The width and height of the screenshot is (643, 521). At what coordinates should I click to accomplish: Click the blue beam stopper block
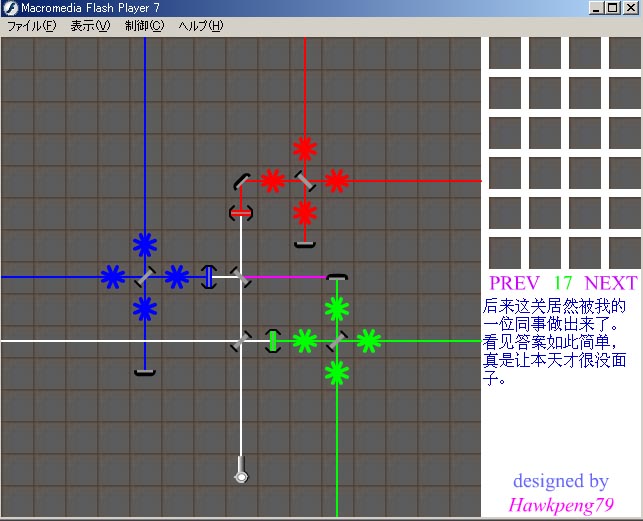point(145,372)
